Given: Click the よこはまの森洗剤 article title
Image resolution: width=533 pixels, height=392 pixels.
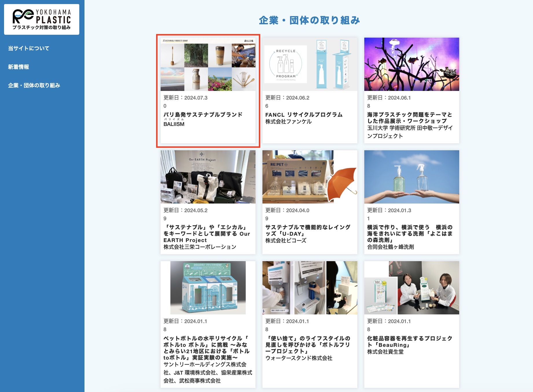Looking at the screenshot, I should coord(410,234).
